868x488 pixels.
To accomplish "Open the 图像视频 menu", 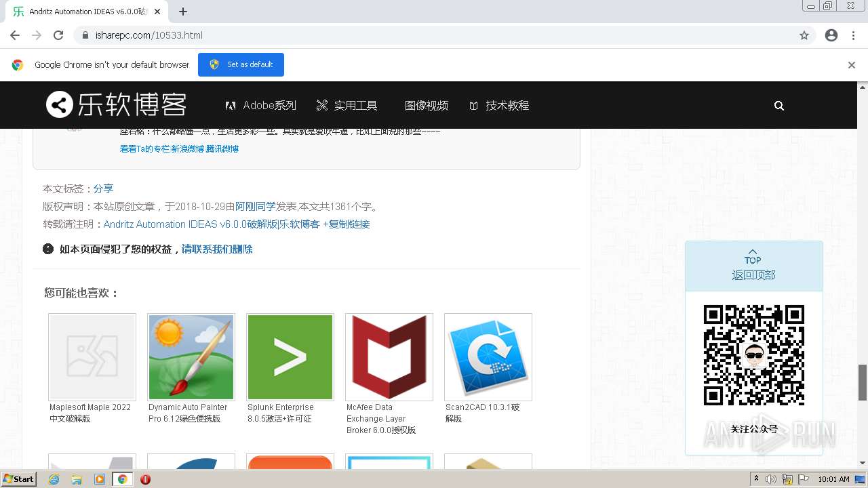I will coord(426,106).
